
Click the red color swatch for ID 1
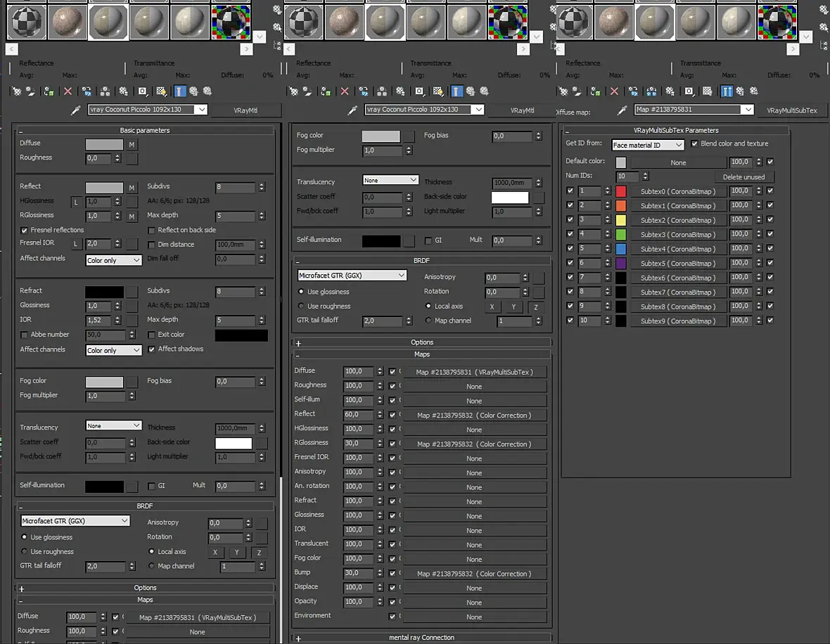click(x=620, y=191)
